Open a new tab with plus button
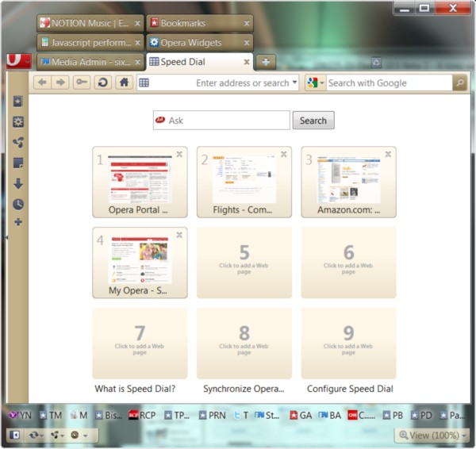Viewport: 476px width, 449px height. tap(266, 62)
